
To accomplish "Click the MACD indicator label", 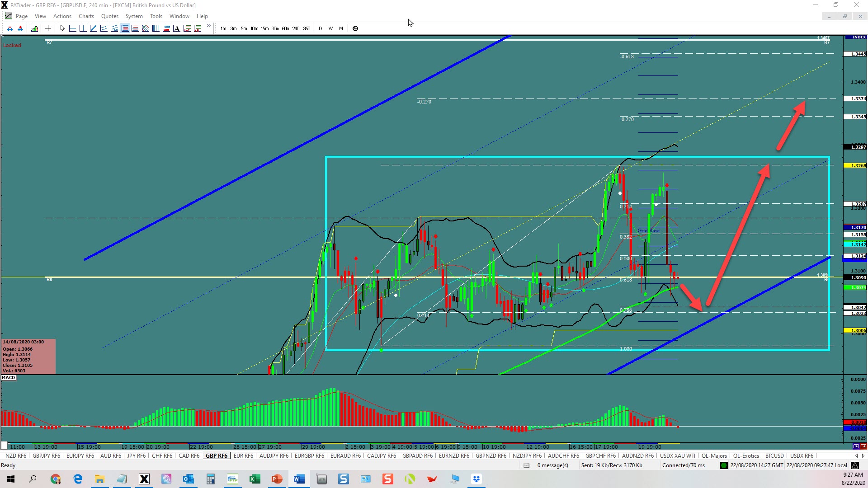I will pos(9,378).
